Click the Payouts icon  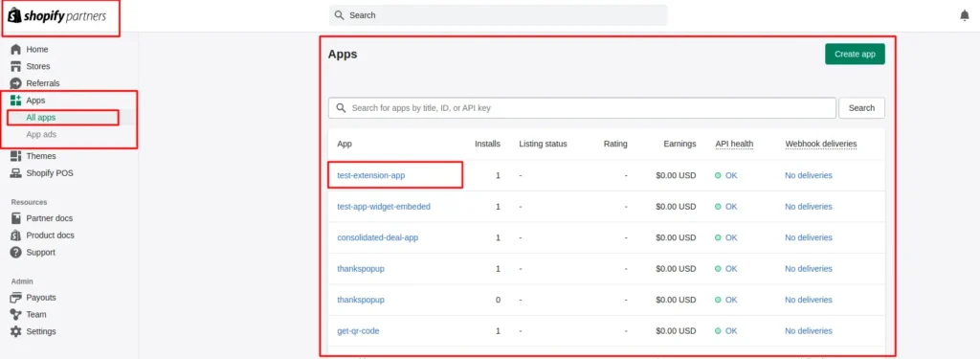(16, 298)
